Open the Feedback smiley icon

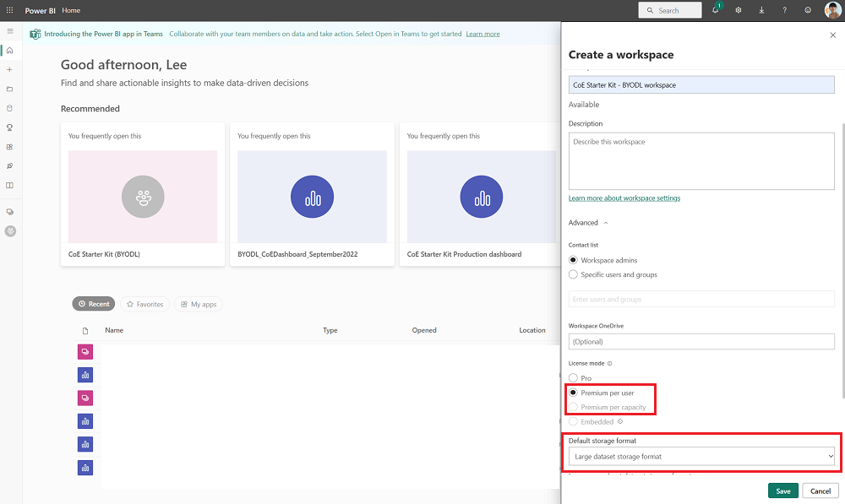tap(808, 10)
